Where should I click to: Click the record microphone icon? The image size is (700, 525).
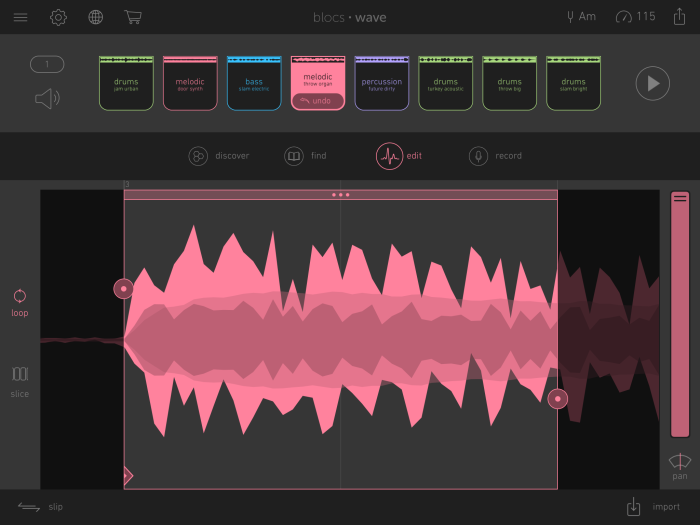tap(478, 156)
